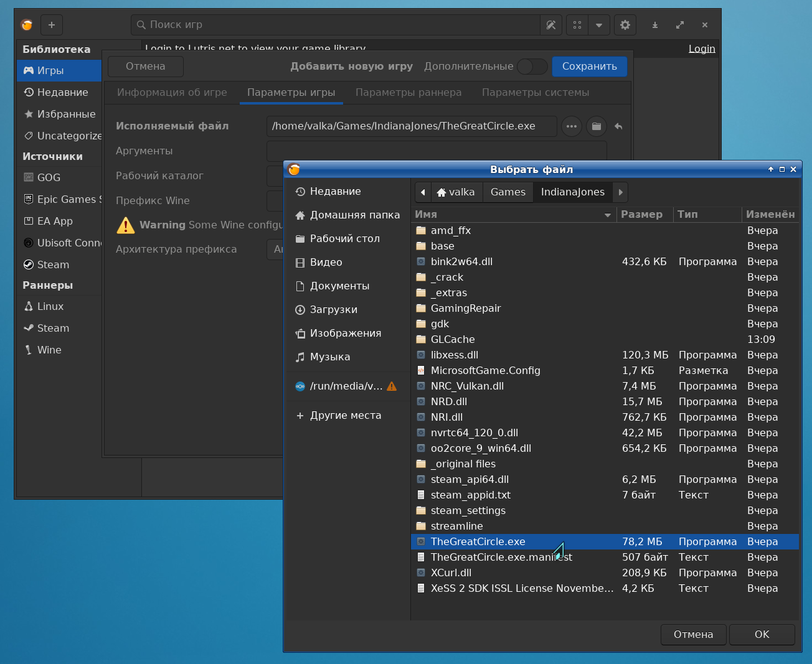Sort files by the Имя column header
Screen dimensions: 812x664
point(514,214)
